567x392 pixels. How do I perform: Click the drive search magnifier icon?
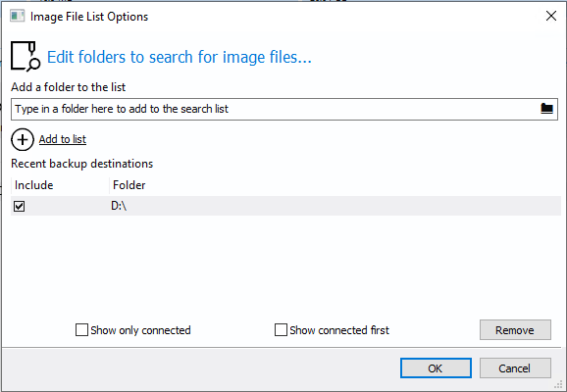(26, 57)
